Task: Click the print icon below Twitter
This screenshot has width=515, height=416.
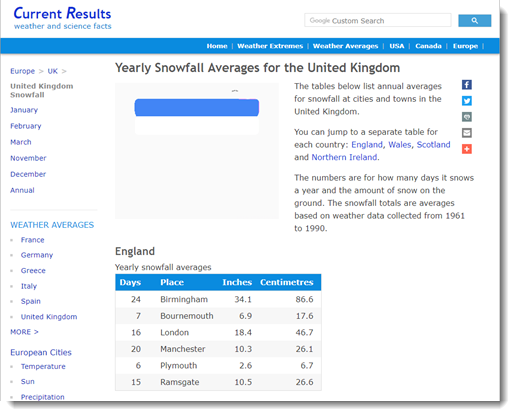Action: tap(467, 117)
